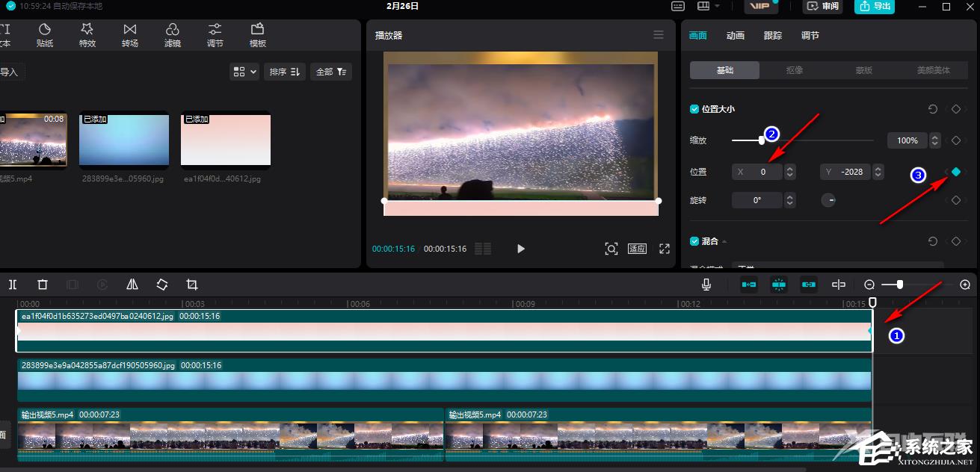Select the 蒙版 sub-tab
This screenshot has height=472, width=980.
[x=864, y=70]
